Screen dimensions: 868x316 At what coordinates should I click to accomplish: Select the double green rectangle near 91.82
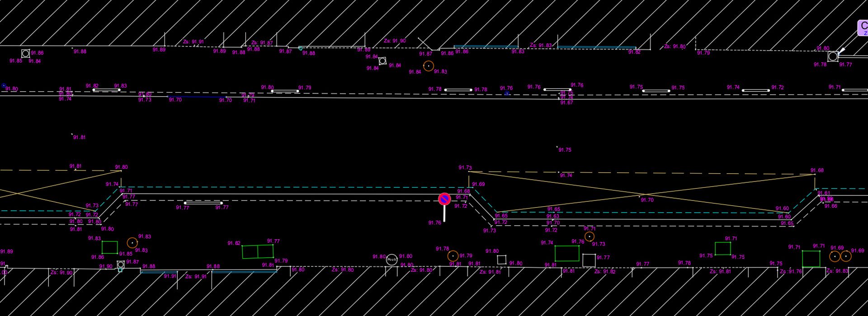pos(258,251)
